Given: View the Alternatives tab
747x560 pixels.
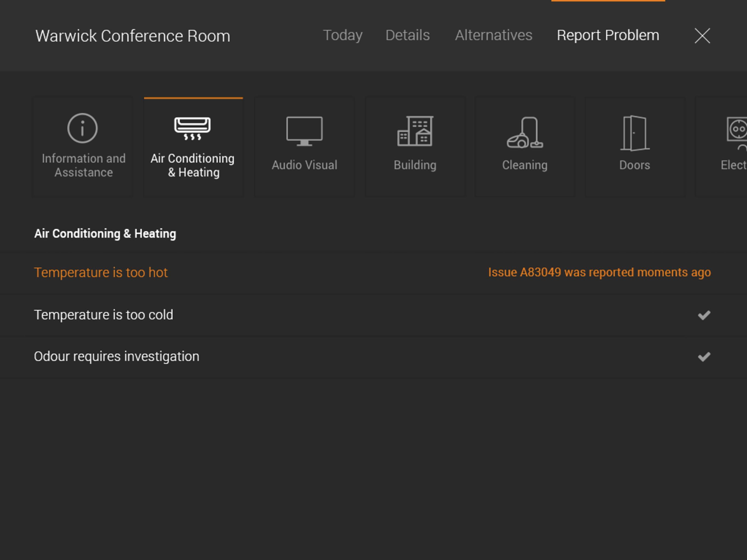Looking at the screenshot, I should pyautogui.click(x=493, y=35).
